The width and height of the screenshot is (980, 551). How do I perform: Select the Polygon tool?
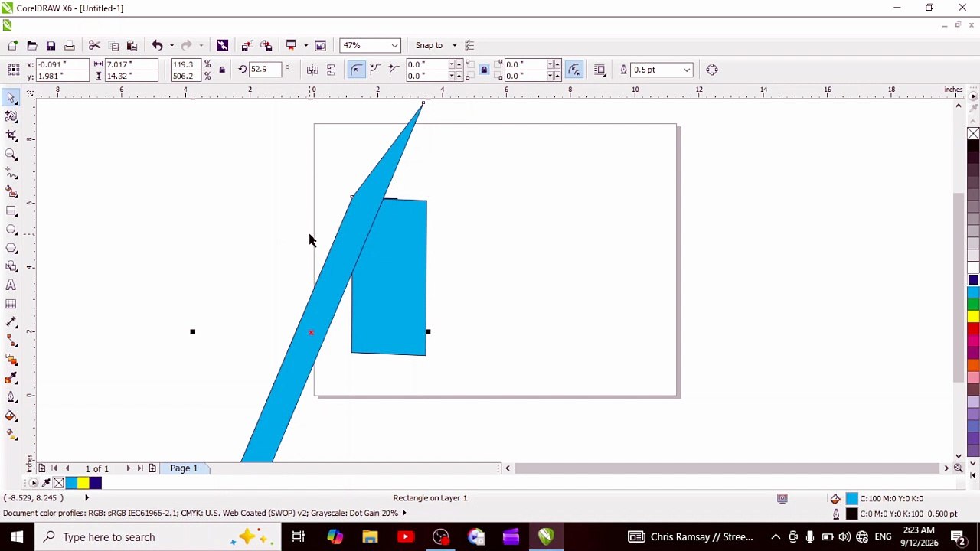click(11, 248)
